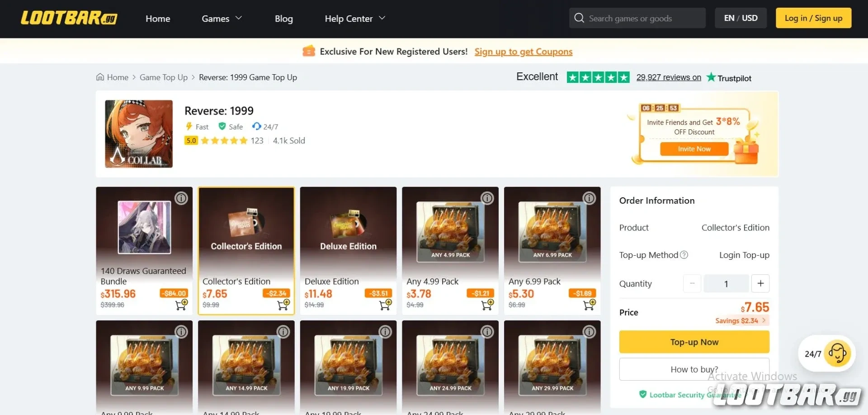This screenshot has width=868, height=415.
Task: Increase quantity with the plus button
Action: tap(760, 283)
